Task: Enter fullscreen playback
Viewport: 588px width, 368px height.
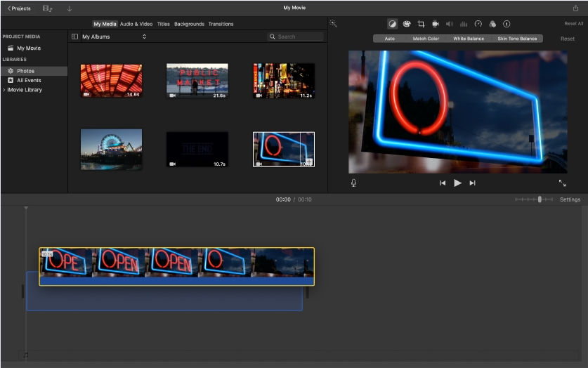Action: (x=562, y=183)
